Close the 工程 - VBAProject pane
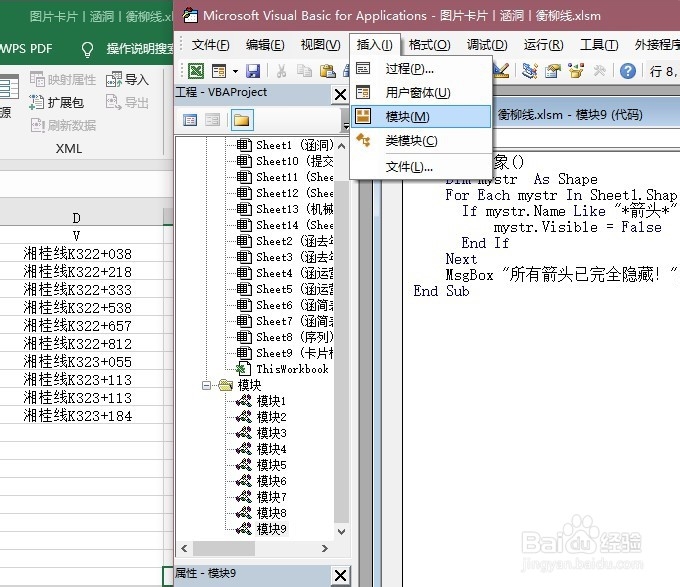The width and height of the screenshot is (680, 587). tap(340, 94)
